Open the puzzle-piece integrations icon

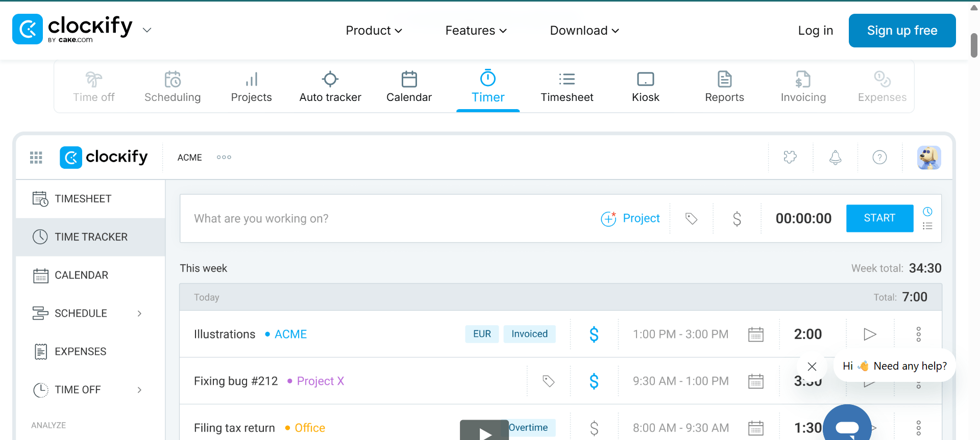coord(790,157)
